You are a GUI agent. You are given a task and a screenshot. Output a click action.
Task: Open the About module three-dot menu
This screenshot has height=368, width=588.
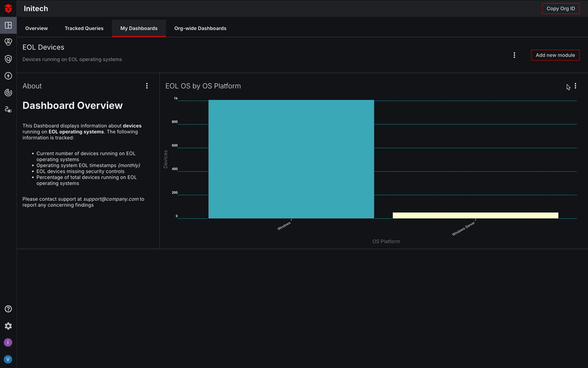click(x=146, y=86)
